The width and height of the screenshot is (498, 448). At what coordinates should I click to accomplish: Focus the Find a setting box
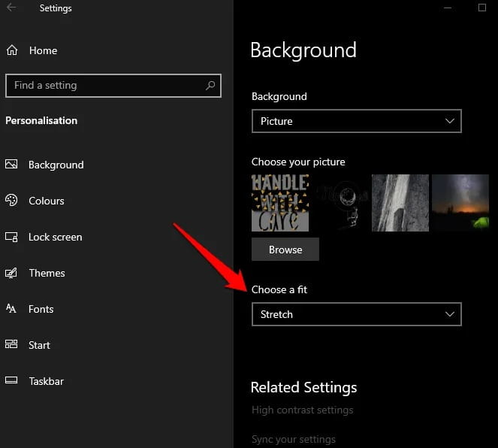(113, 86)
